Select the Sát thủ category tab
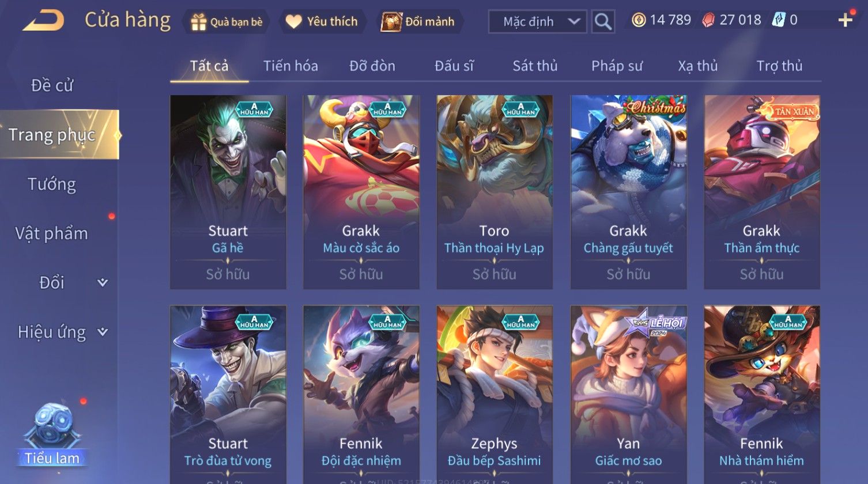 pyautogui.click(x=535, y=66)
